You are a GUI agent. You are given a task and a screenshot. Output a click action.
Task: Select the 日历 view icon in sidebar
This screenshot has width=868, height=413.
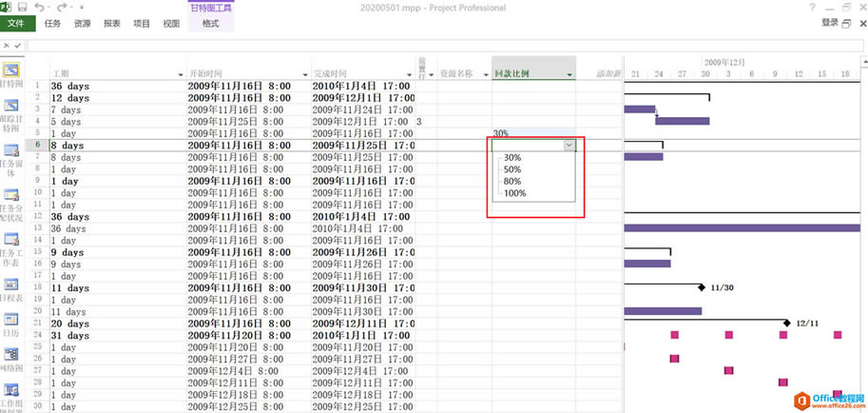13,328
